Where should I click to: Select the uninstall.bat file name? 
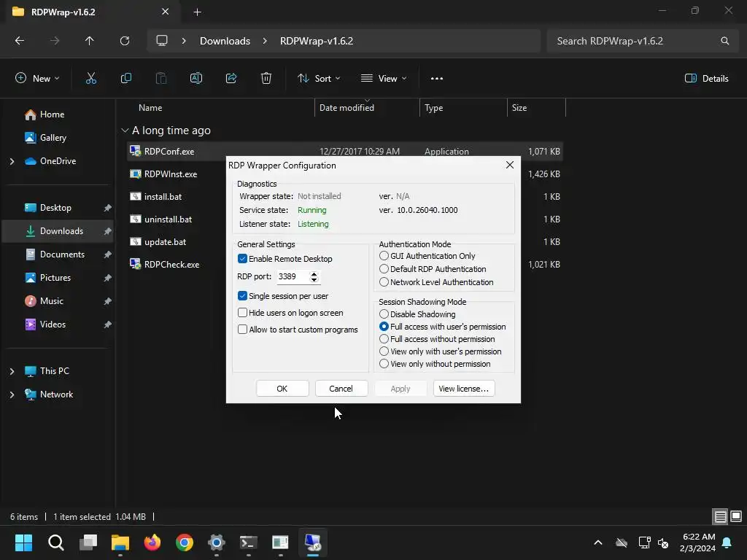[169, 219]
